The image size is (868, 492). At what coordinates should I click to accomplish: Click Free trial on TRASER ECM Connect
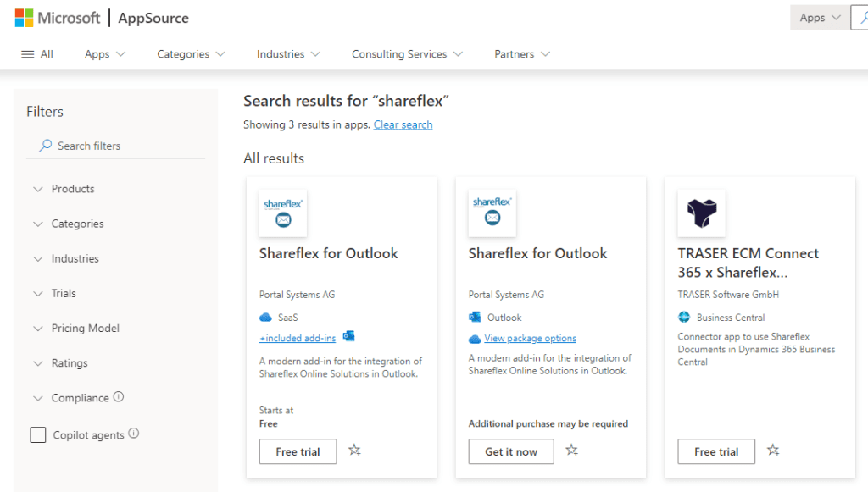716,451
